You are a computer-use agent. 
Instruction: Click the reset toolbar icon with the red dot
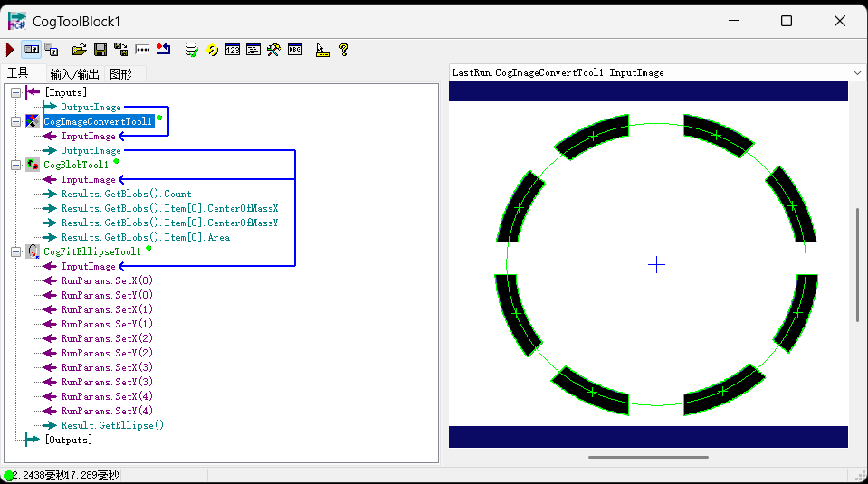(x=163, y=50)
